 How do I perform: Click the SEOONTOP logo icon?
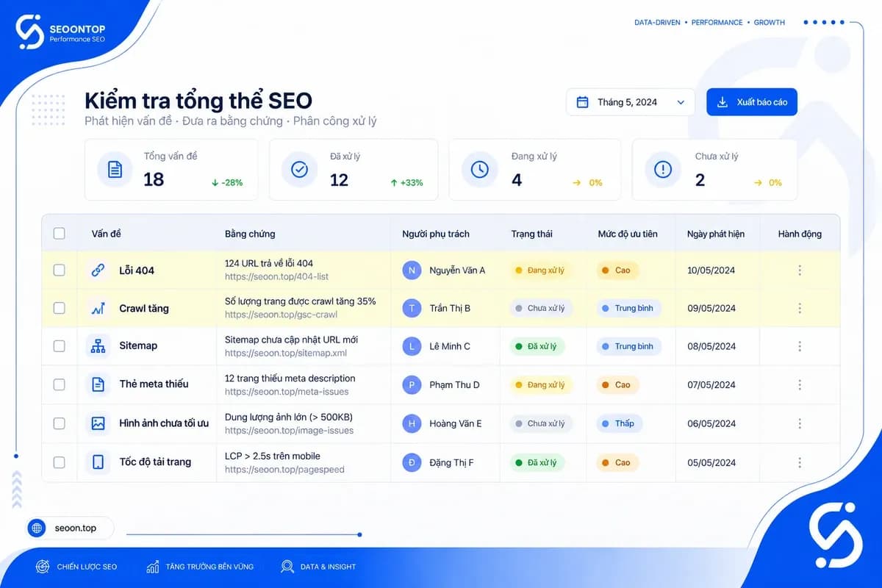tap(30, 32)
